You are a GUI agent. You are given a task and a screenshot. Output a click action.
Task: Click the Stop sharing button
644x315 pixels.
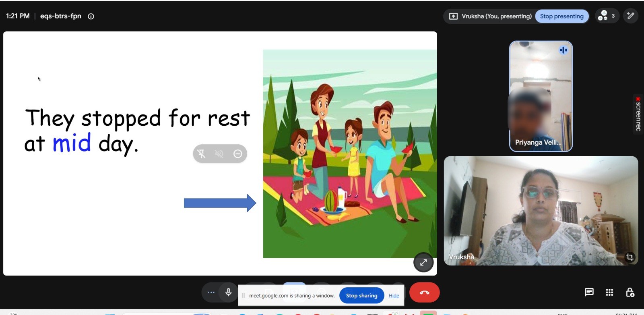pos(361,296)
